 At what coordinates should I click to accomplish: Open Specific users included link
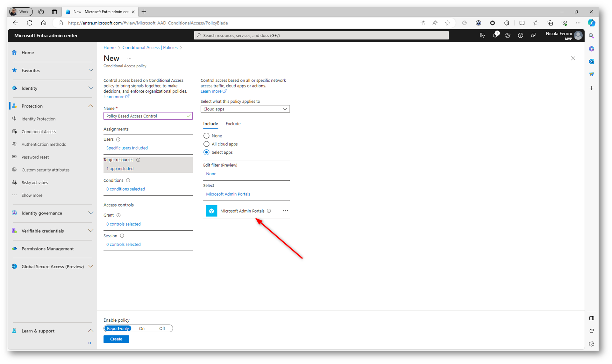tap(127, 148)
